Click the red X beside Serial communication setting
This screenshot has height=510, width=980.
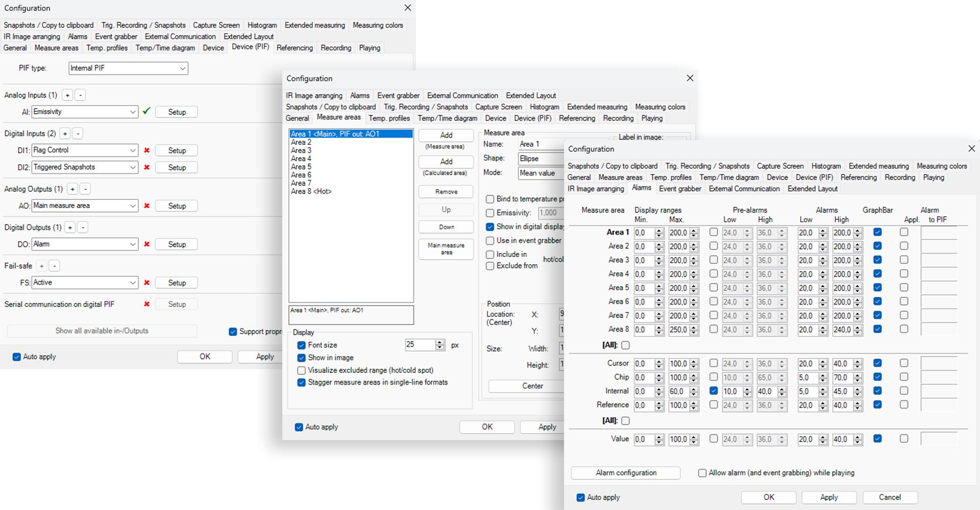(146, 304)
